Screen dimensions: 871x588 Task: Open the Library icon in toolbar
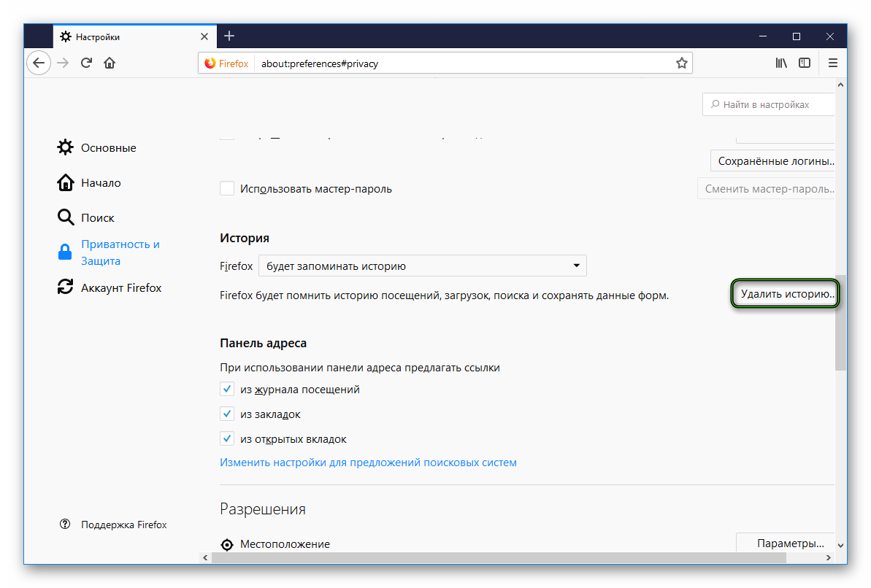click(x=781, y=63)
